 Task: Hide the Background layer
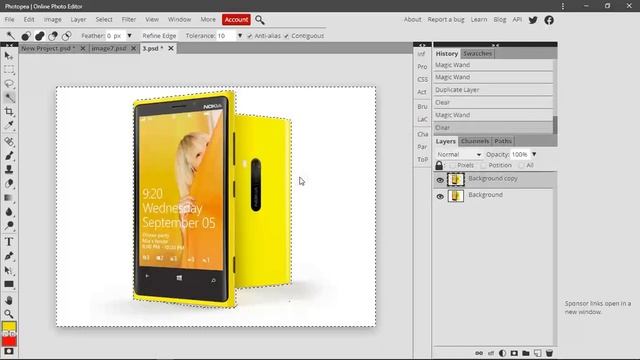(440, 196)
